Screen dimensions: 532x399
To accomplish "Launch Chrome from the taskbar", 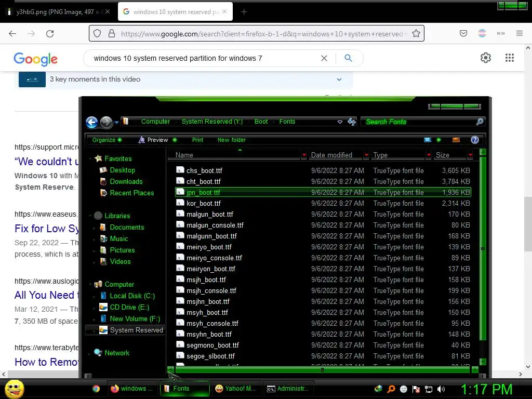I will [96, 389].
